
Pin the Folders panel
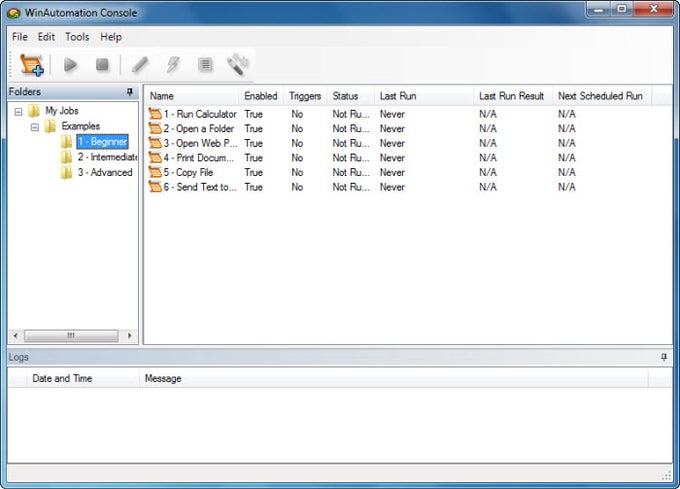tap(130, 92)
